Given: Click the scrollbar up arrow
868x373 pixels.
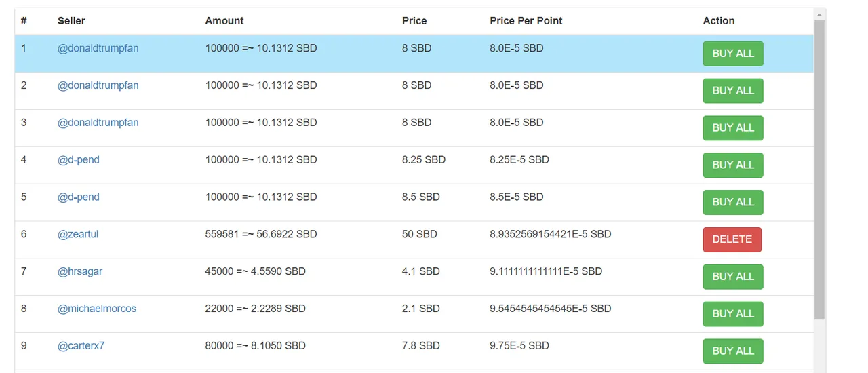Looking at the screenshot, I should click(819, 14).
